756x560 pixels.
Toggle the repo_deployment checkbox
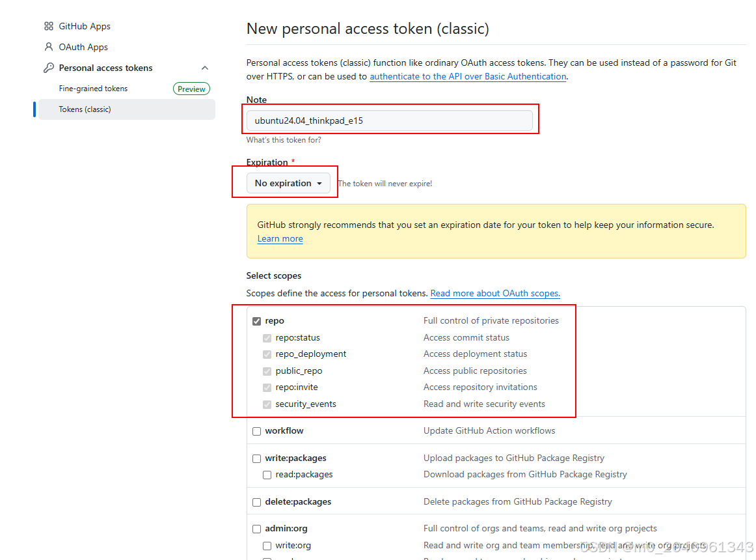pyautogui.click(x=267, y=354)
